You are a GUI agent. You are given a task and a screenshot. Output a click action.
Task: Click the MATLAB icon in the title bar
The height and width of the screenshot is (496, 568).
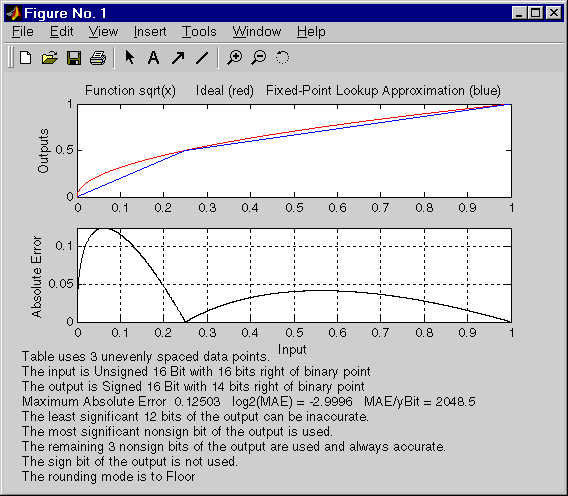14,13
